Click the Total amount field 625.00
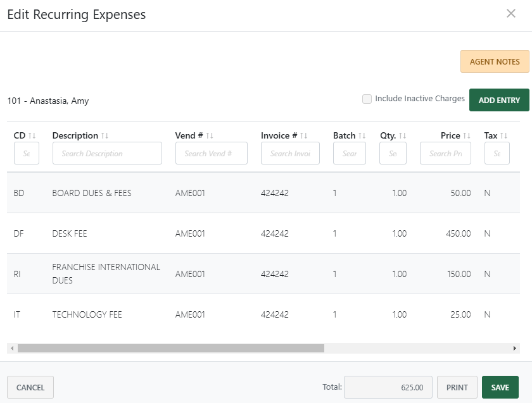 (388, 387)
